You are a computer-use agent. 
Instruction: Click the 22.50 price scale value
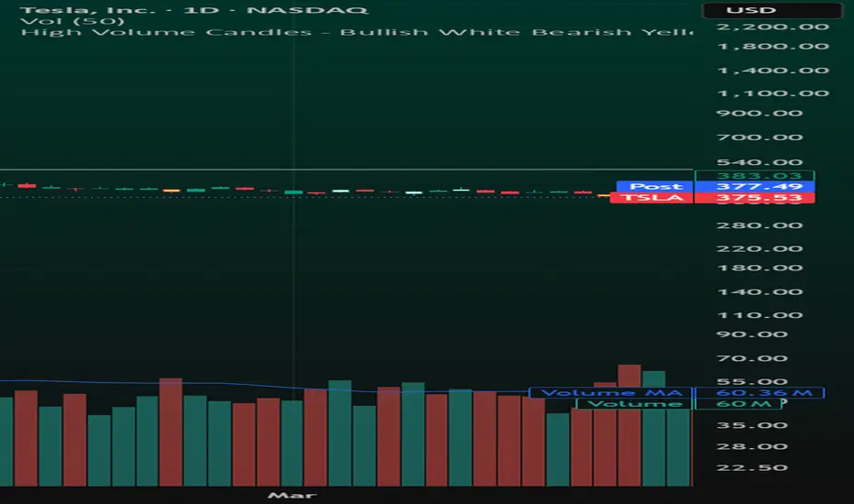tap(752, 467)
